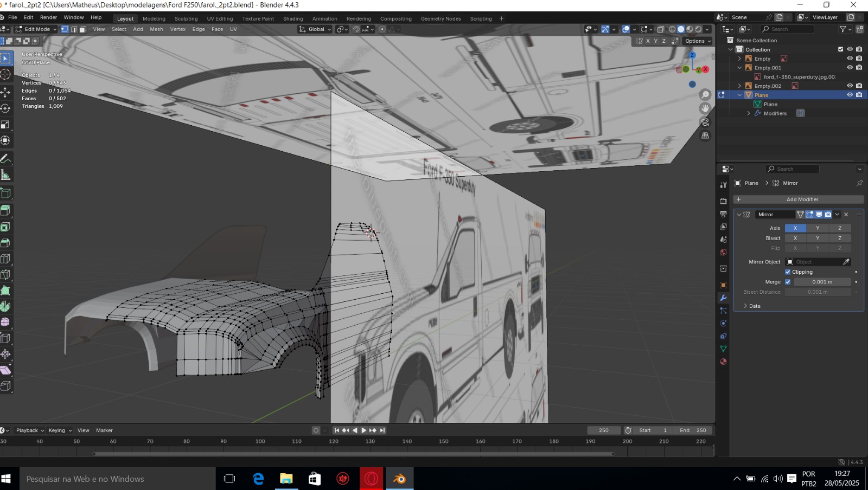The image size is (868, 490).
Task: Open the Object Data green triangle tab
Action: [x=723, y=349]
